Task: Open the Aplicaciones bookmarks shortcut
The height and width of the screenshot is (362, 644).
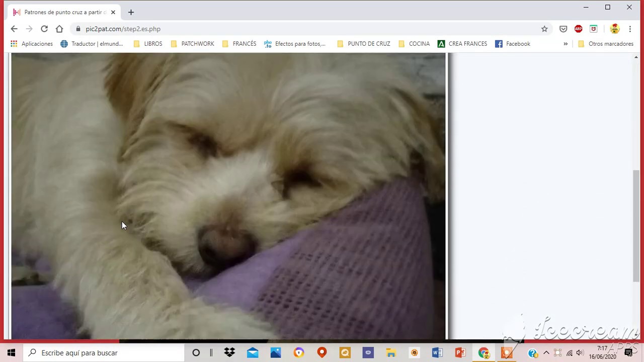Action: tap(32, 44)
